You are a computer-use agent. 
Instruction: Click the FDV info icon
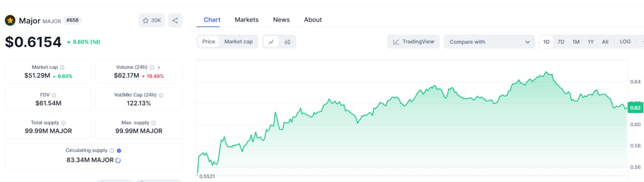pos(54,95)
